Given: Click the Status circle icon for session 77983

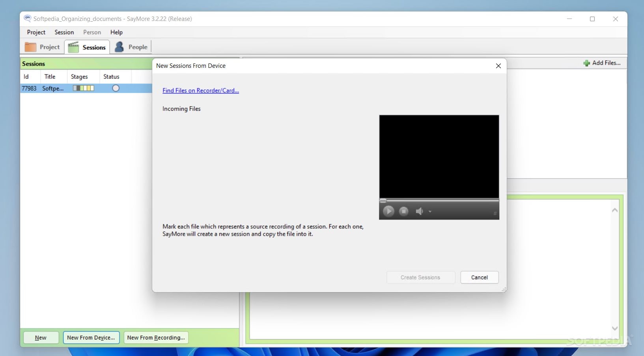Looking at the screenshot, I should pos(116,88).
